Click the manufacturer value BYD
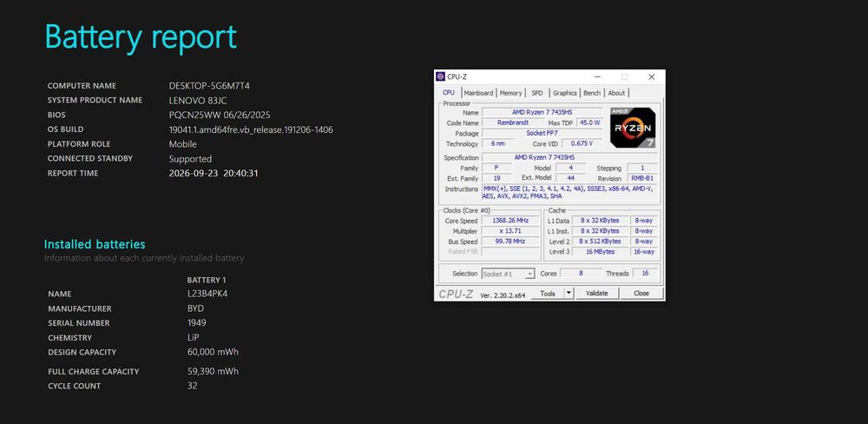 [195, 308]
